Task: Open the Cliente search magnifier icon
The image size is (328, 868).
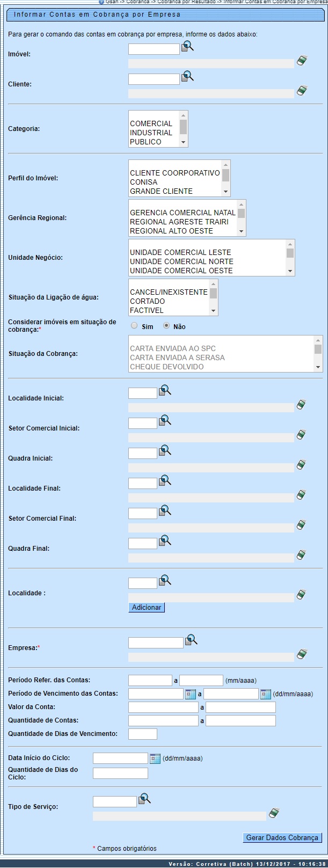Action: pos(187,76)
